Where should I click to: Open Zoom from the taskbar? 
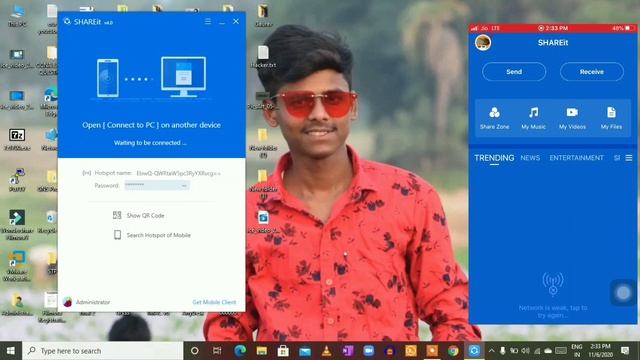tap(369, 351)
